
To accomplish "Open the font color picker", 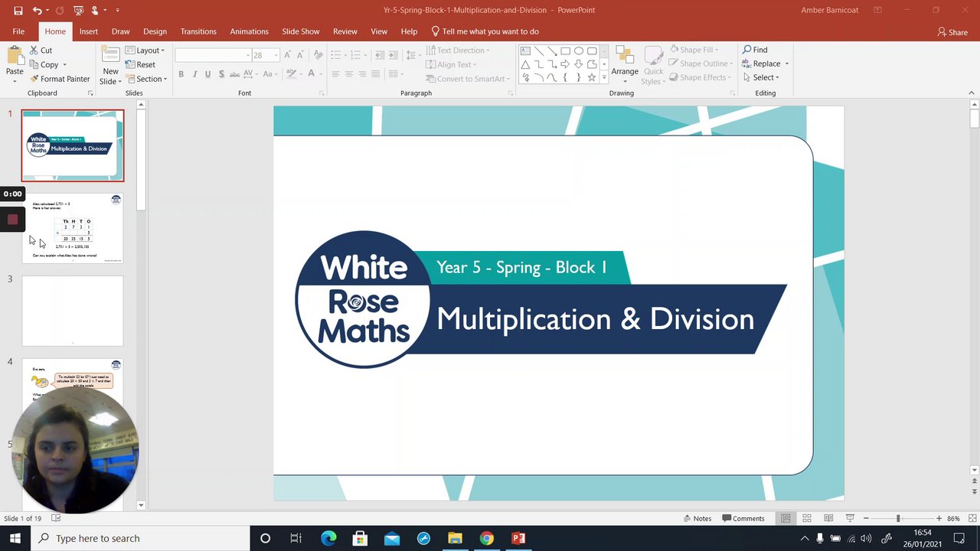I will click(x=313, y=74).
